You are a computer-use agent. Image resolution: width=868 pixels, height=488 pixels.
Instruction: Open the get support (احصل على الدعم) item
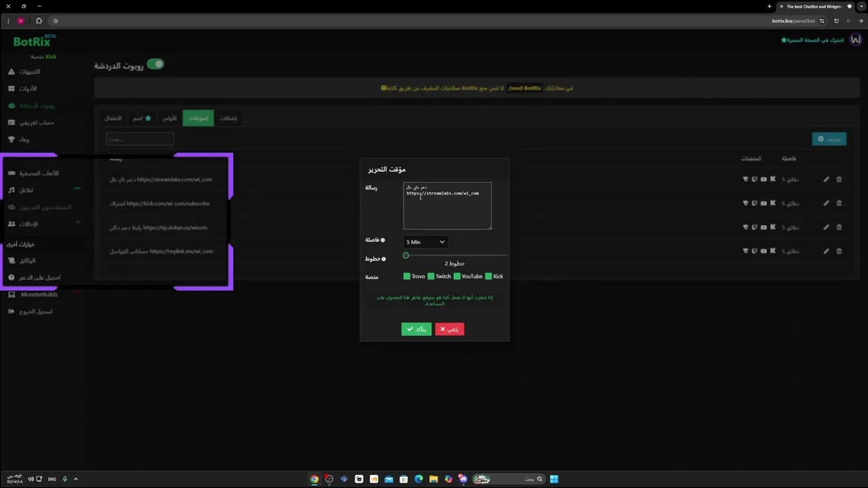pos(34,278)
